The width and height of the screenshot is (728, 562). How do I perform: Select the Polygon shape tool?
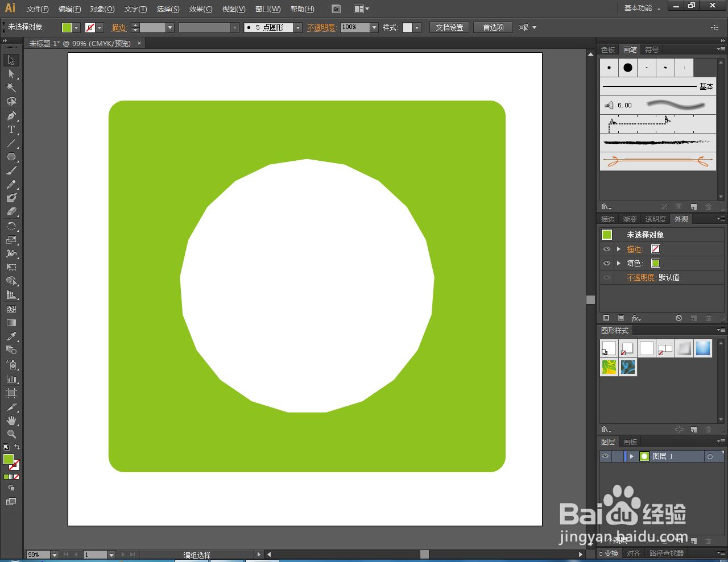coord(11,157)
